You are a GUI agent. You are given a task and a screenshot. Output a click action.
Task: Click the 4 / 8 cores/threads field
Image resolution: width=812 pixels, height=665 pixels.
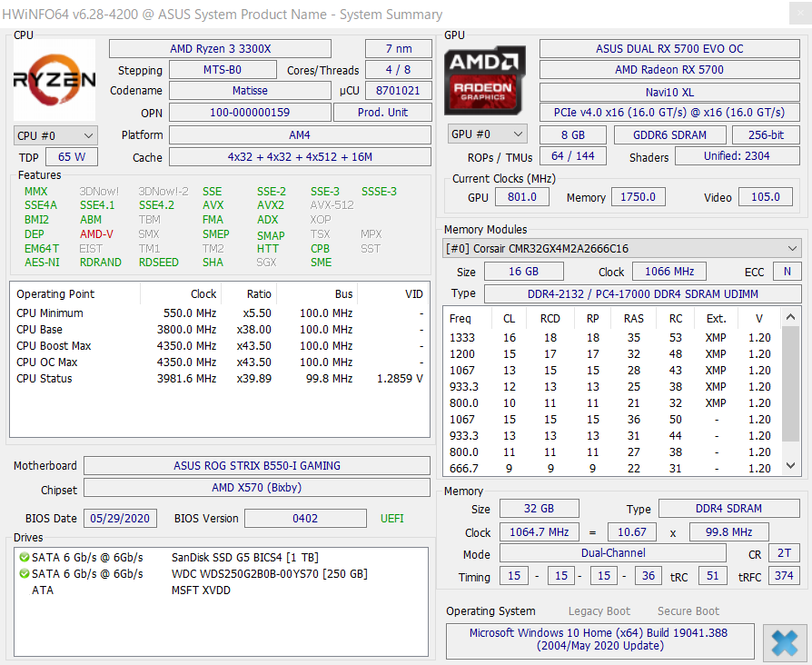(x=398, y=70)
